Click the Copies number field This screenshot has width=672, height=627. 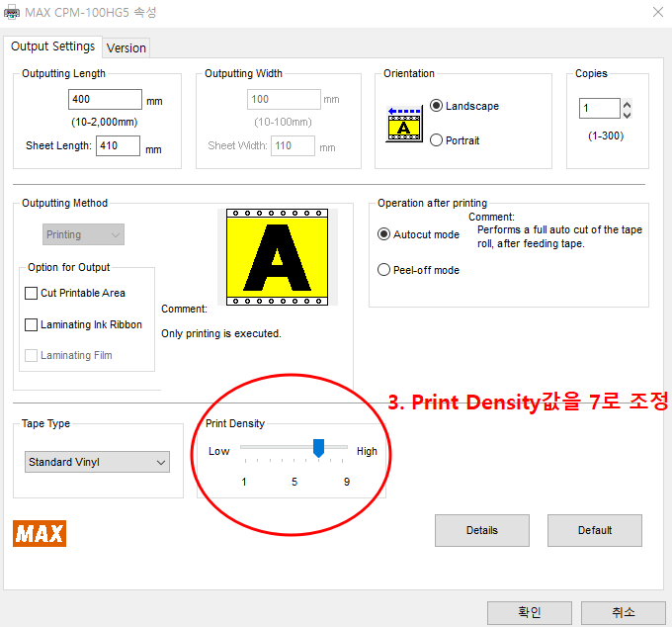point(600,108)
